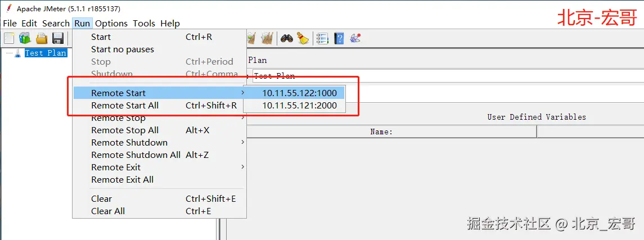This screenshot has height=240, width=644.
Task: Click the greyed-out Stop menu entry
Action: (159, 61)
